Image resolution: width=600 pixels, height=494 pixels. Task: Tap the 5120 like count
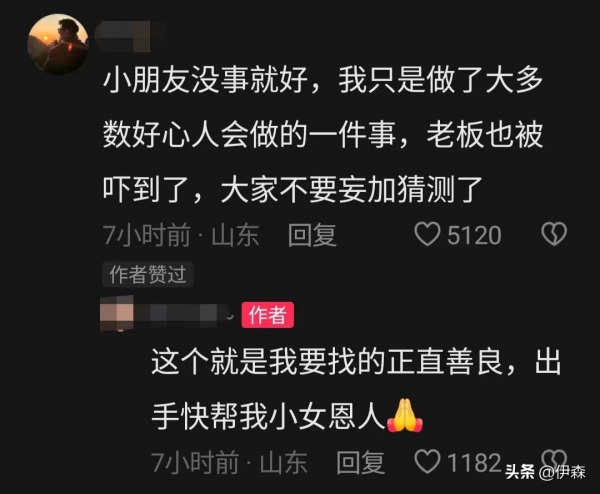474,235
